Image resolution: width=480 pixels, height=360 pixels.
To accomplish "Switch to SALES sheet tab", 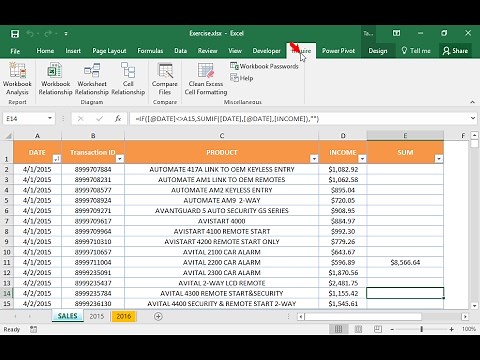I will click(67, 316).
